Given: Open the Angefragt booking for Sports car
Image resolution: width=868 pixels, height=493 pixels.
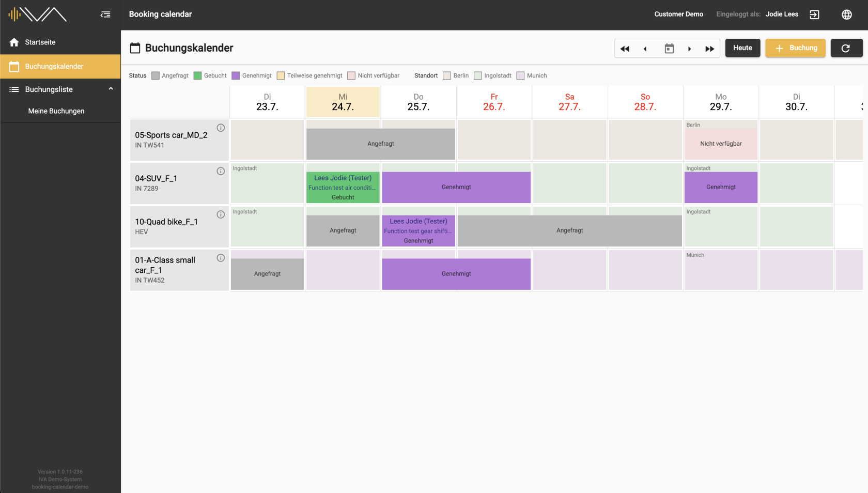Looking at the screenshot, I should (x=381, y=144).
